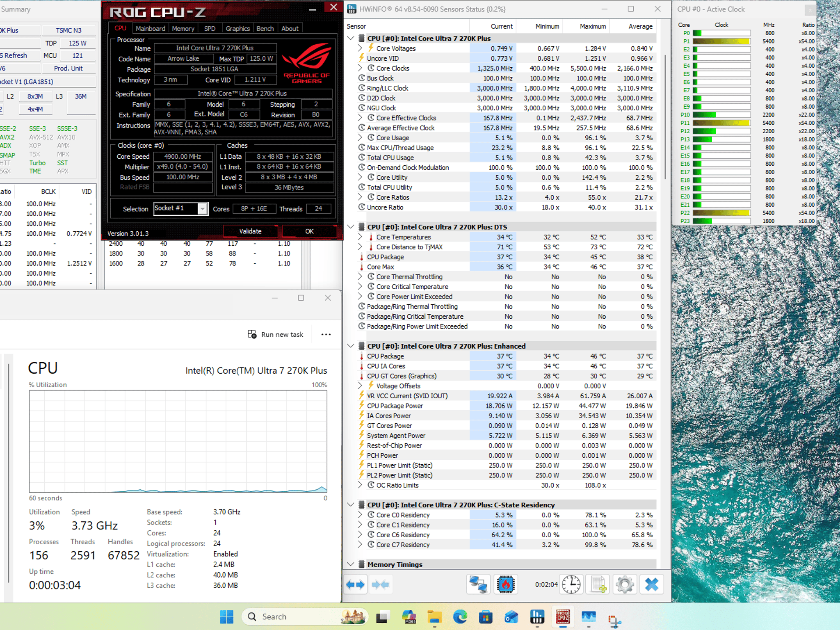Collapse the DTS sensor section

click(351, 227)
